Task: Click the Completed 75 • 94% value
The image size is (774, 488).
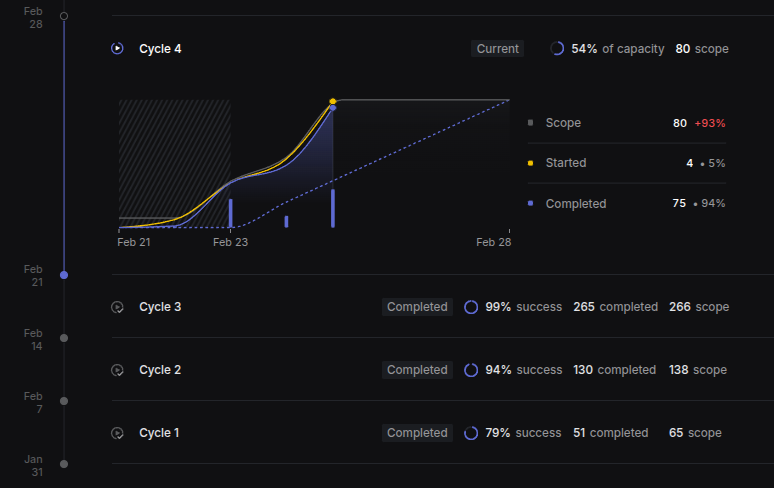Action: pyautogui.click(x=698, y=203)
